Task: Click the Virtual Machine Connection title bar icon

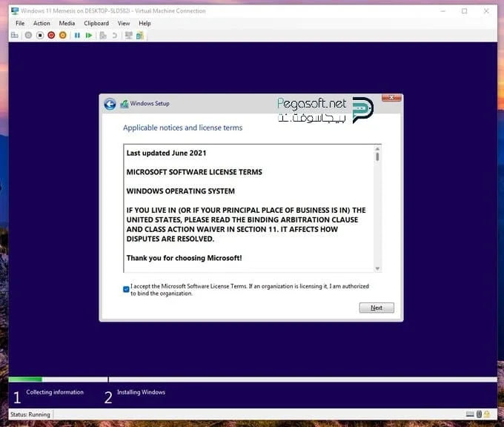Action: [15, 11]
